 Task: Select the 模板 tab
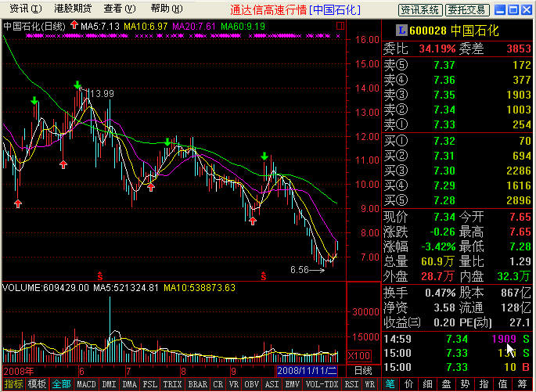(x=37, y=384)
